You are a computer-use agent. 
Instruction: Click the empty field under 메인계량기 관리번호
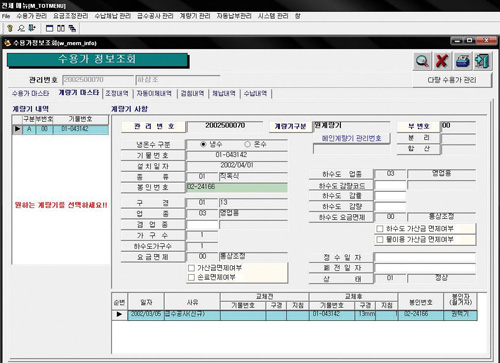[351, 149]
